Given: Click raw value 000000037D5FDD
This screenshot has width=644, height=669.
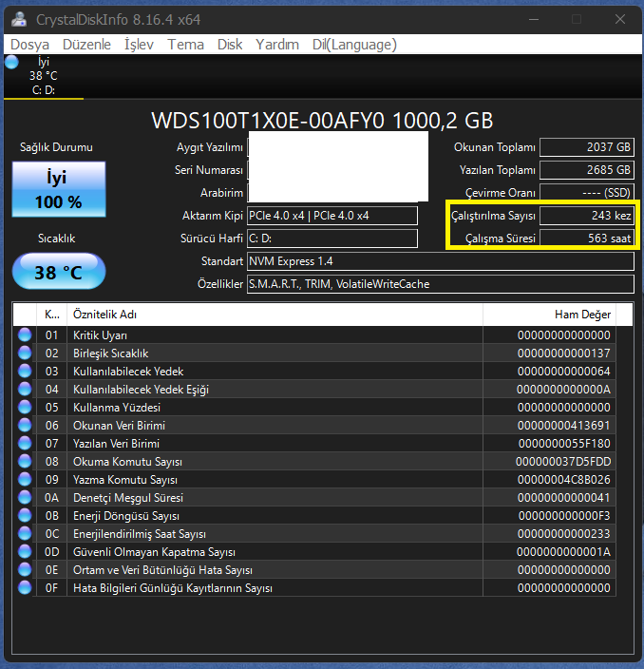Looking at the screenshot, I should click(x=563, y=462).
